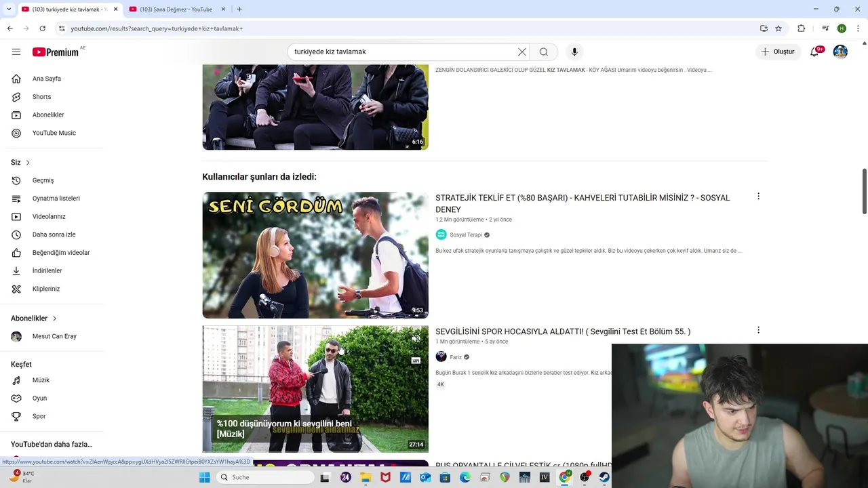Toggle captions on the Fariz video preview
Viewport: 868px width, 488px height.
pos(416,361)
